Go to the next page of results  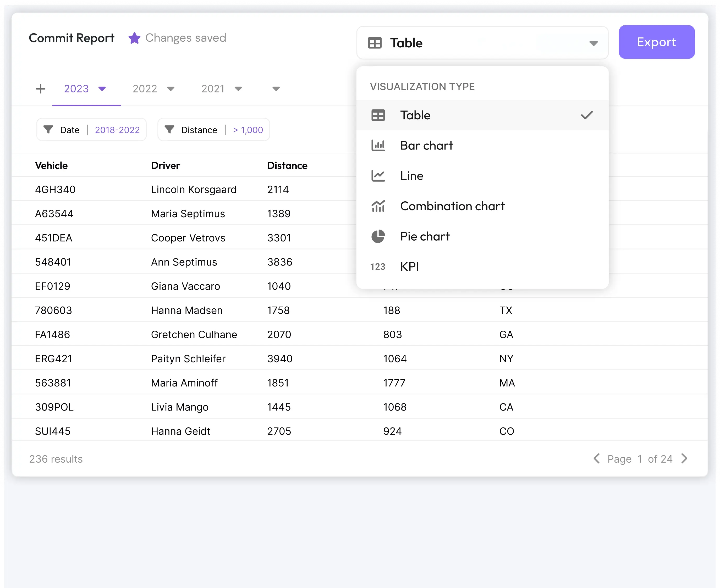click(684, 459)
